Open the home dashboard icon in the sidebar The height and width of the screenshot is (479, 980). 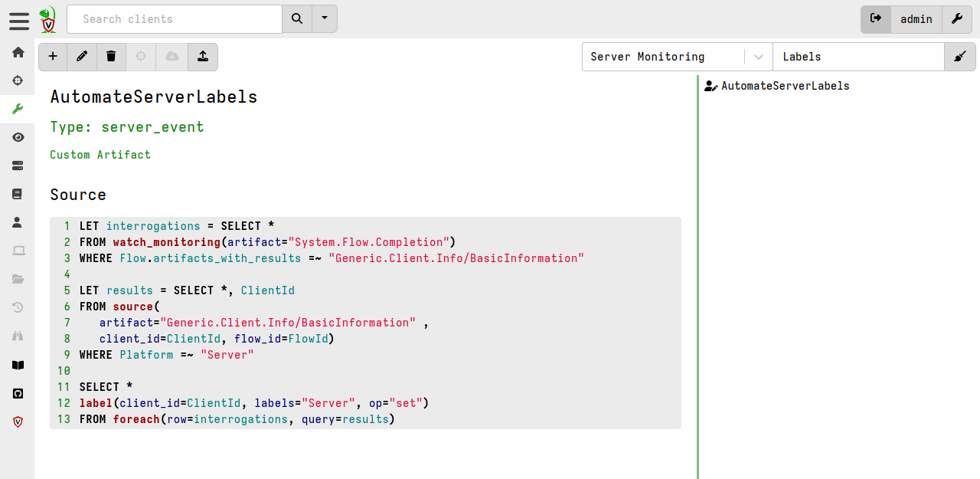(18, 52)
